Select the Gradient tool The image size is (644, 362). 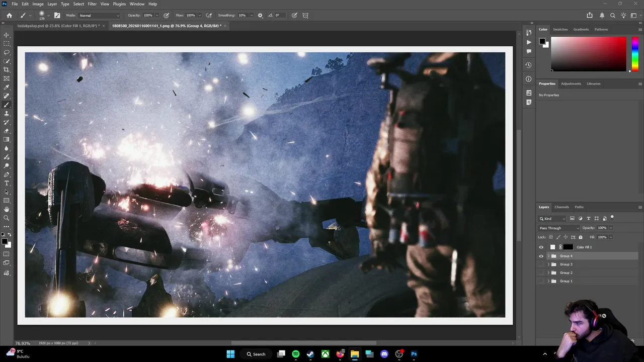pyautogui.click(x=7, y=140)
